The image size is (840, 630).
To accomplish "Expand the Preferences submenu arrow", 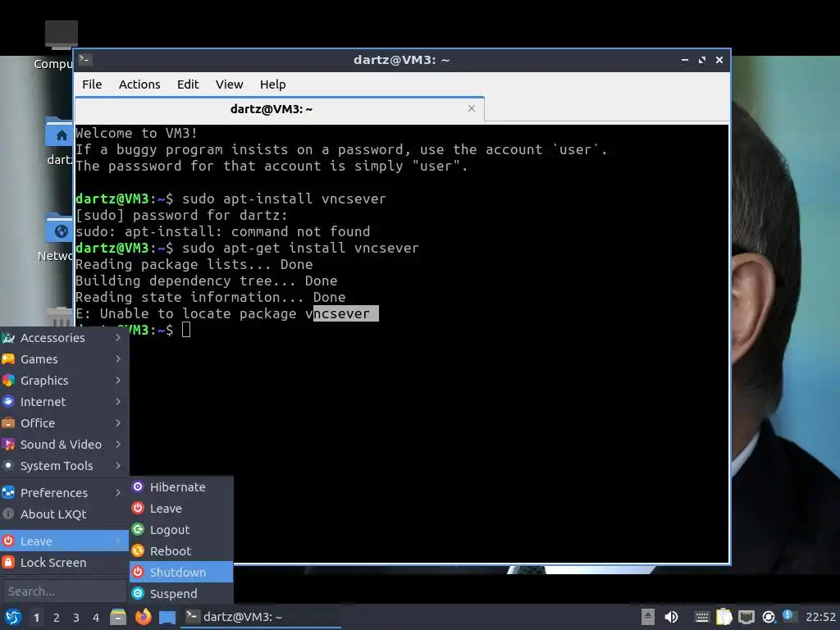I will pyautogui.click(x=118, y=492).
